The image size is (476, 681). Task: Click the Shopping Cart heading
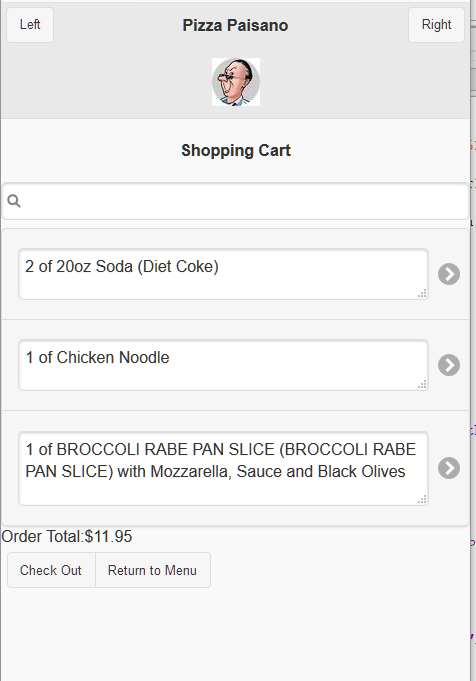pos(236,151)
